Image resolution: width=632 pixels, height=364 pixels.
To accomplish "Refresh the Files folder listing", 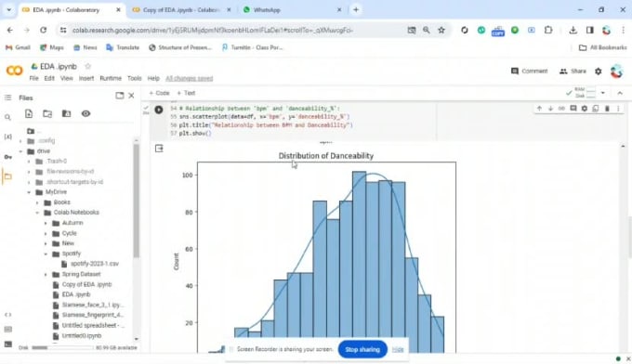I will tap(47, 114).
